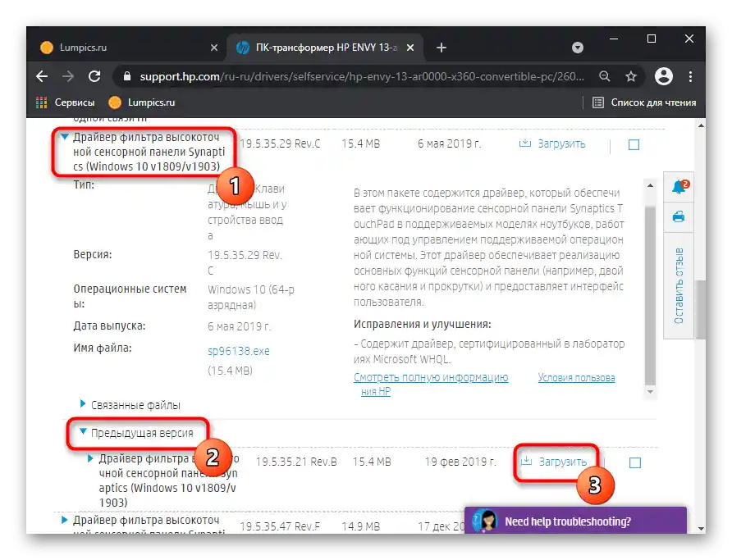Click the description box scrollbar thumb

(650, 296)
